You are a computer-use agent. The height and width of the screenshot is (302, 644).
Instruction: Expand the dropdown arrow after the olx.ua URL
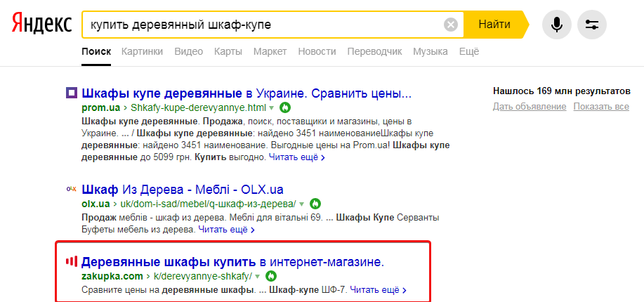tap(301, 204)
